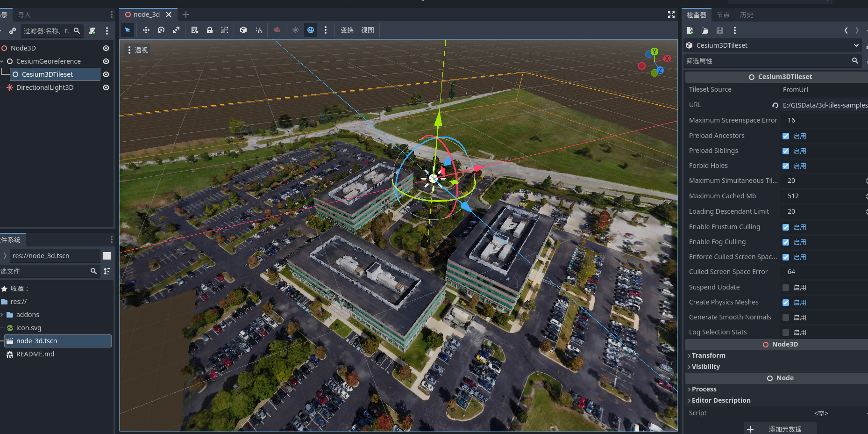Create a new resource in the Inspector

[690, 30]
